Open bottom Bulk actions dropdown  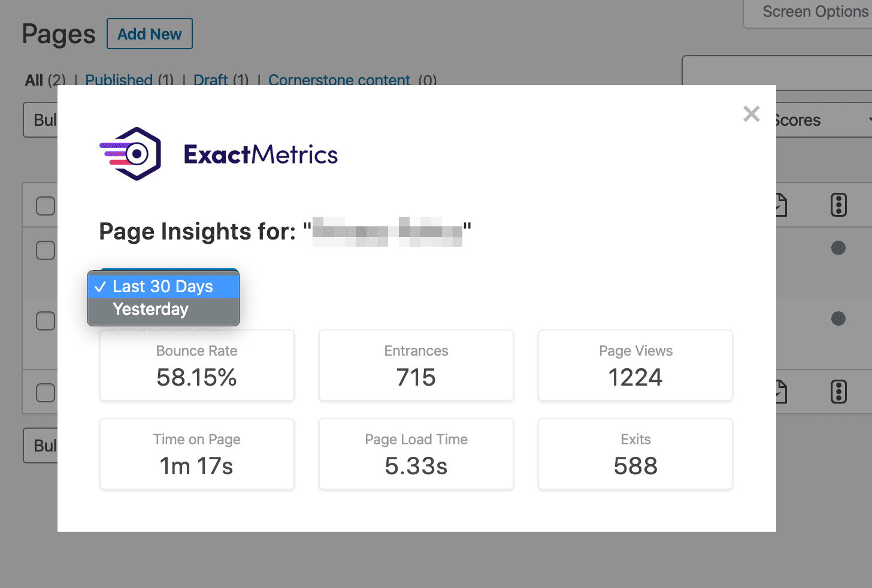[x=41, y=445]
